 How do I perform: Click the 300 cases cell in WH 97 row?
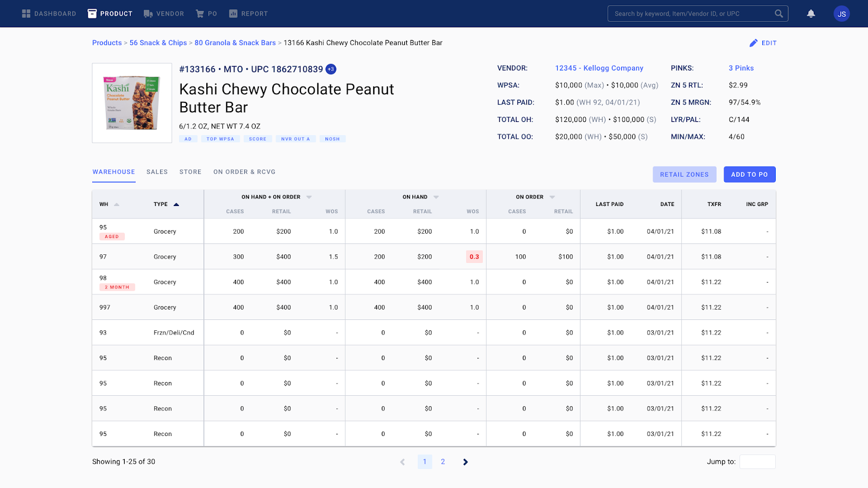click(x=239, y=257)
